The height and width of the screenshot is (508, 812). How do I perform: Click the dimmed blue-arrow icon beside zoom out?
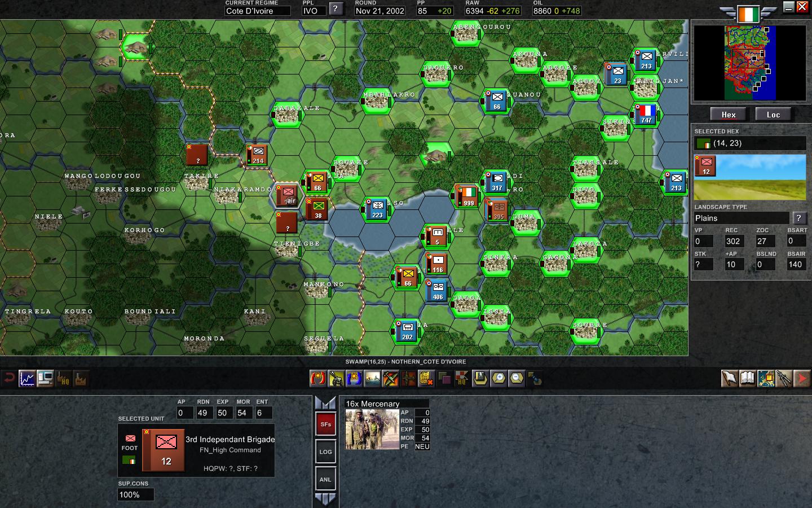pos(535,378)
